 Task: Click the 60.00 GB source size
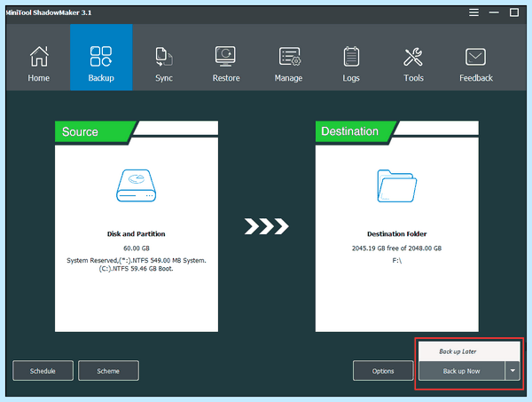tap(136, 248)
